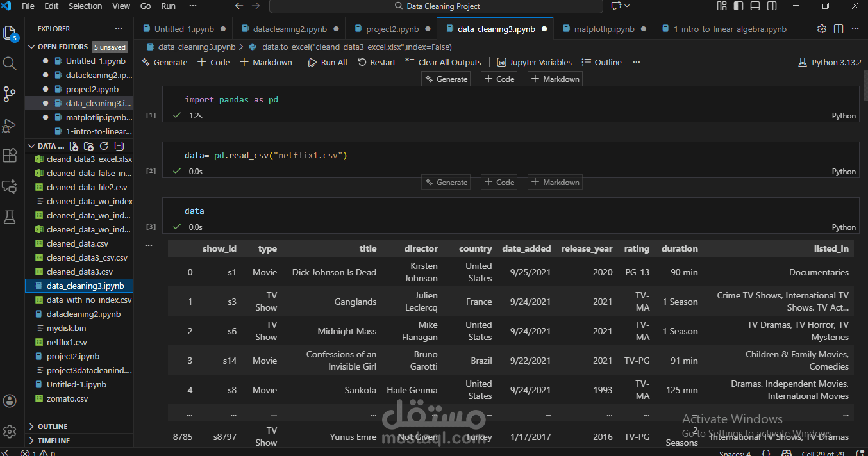Select the Python 3.13.2 kernel picker
This screenshot has width=868, height=456.
click(x=830, y=62)
